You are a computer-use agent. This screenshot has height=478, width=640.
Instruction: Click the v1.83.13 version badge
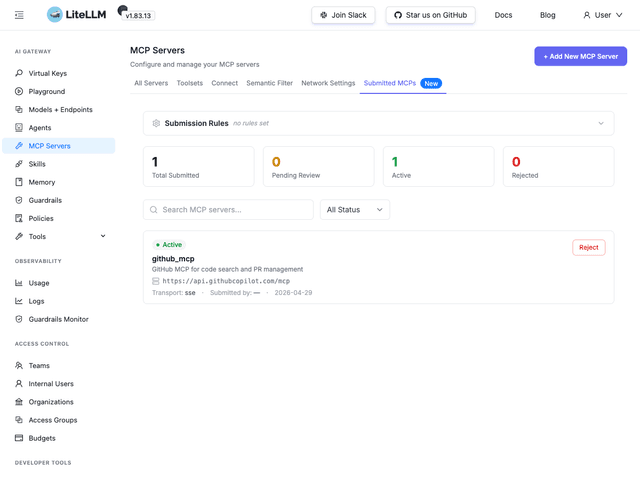click(x=138, y=16)
